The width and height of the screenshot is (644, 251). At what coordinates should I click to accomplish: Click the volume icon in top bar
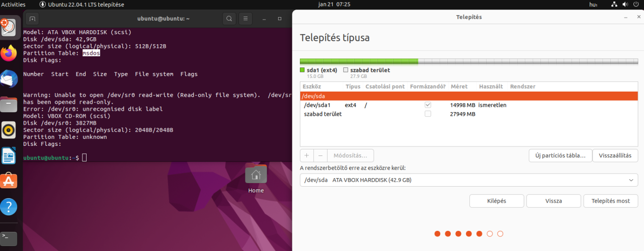625,4
